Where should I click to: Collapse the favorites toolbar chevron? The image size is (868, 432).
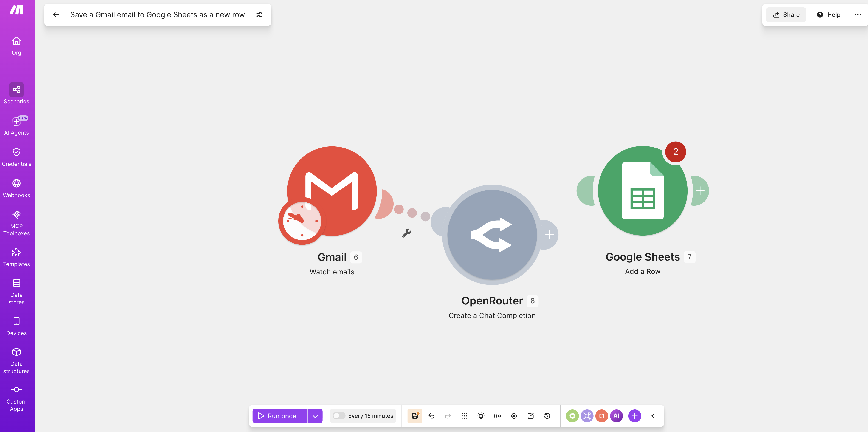coord(653,416)
